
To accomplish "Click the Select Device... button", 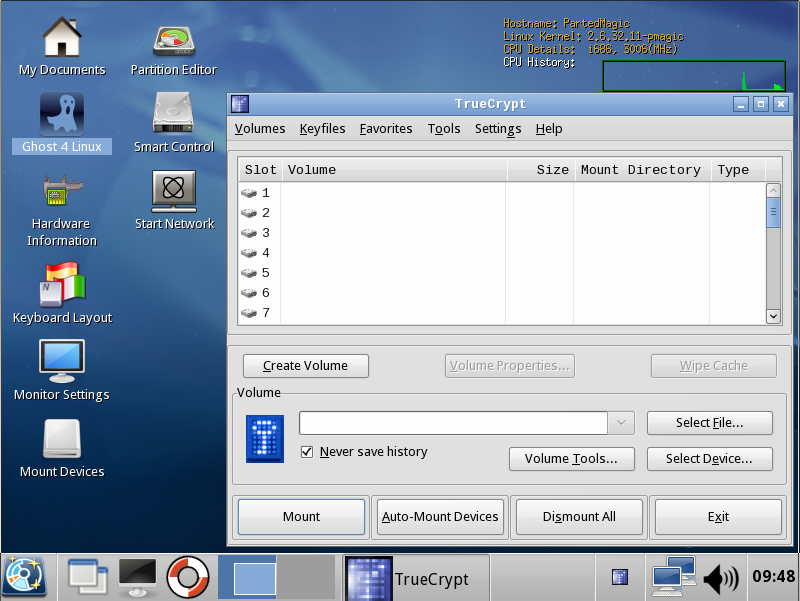I will [x=710, y=459].
